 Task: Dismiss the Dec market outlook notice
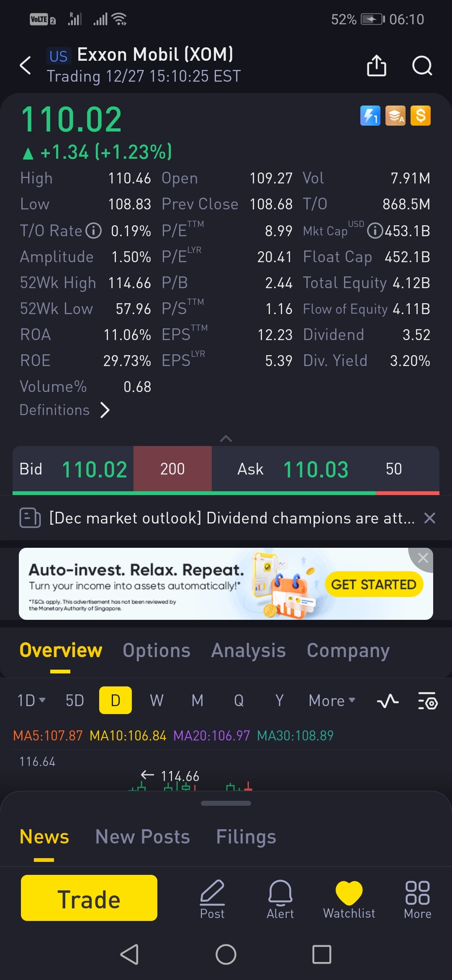430,518
